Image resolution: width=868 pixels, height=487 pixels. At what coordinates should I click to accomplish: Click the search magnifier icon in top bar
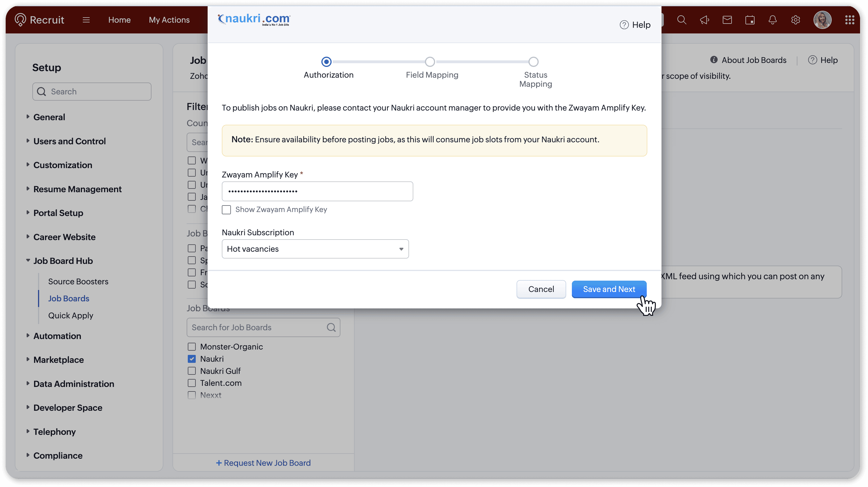pyautogui.click(x=681, y=20)
